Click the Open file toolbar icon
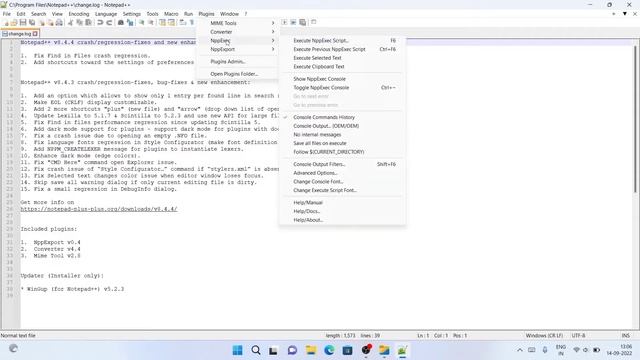The width and height of the screenshot is (640, 360). tap(14, 22)
